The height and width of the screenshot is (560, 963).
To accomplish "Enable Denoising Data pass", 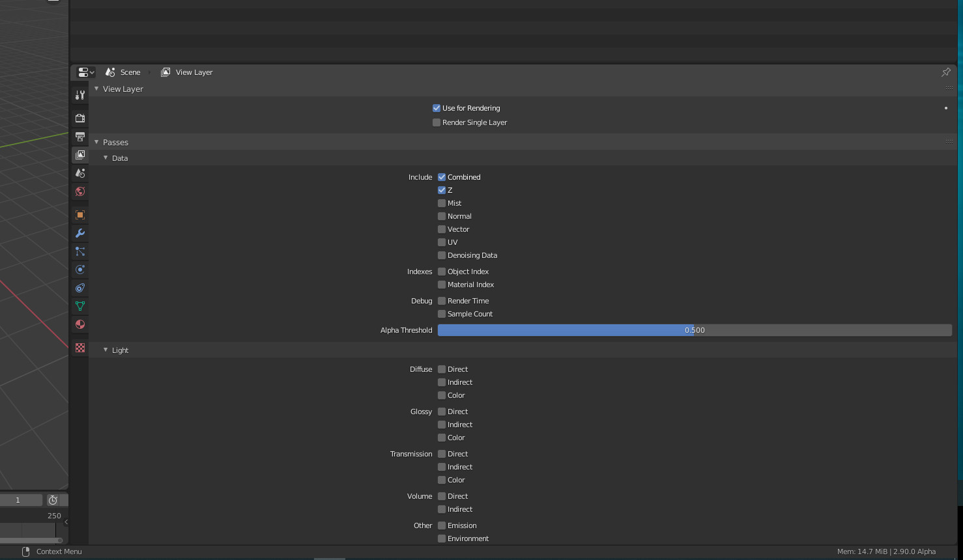I will tap(442, 255).
